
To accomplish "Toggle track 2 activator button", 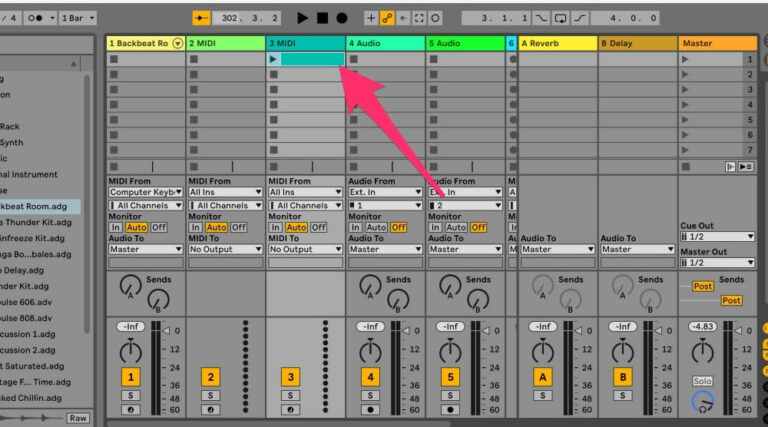I will 211,377.
